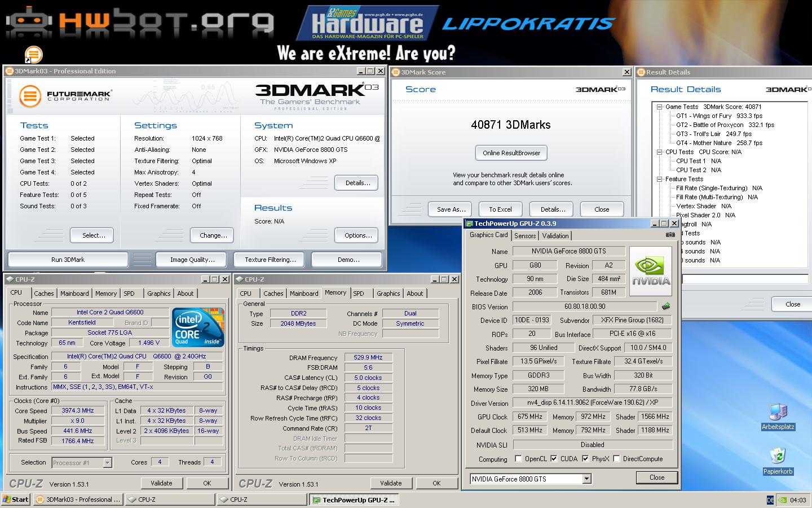Open the Caches tab in first CPU-Z window

(43, 294)
